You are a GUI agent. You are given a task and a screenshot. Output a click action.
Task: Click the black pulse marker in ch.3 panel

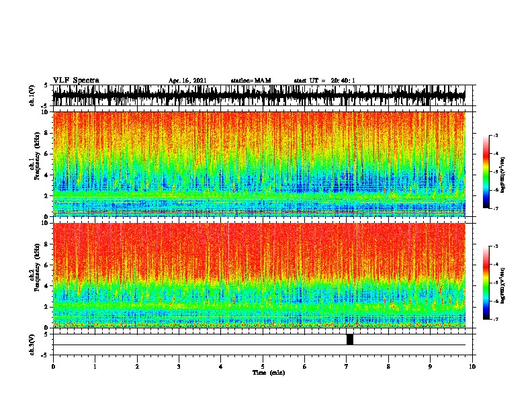click(x=350, y=339)
